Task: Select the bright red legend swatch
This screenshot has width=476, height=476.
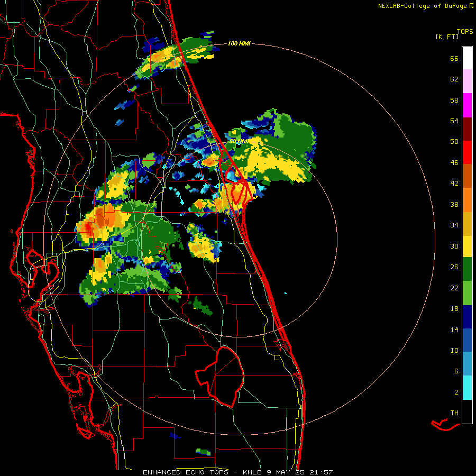Action: (x=467, y=152)
